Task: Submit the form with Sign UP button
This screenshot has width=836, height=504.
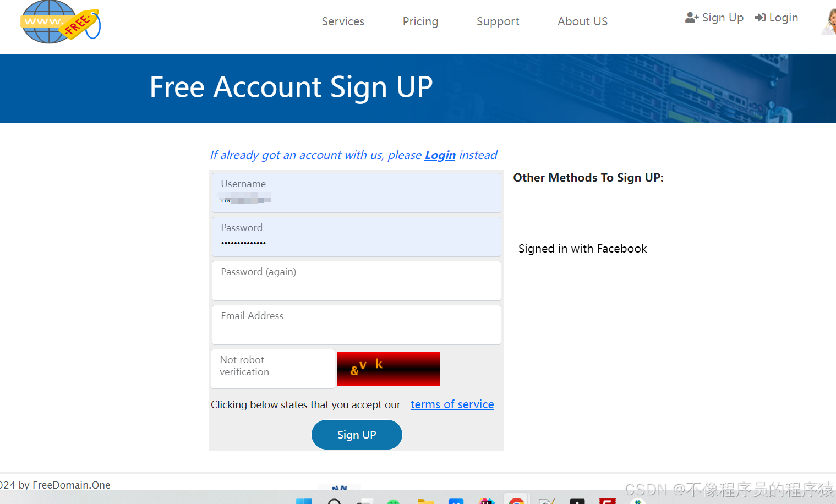Action: point(357,435)
